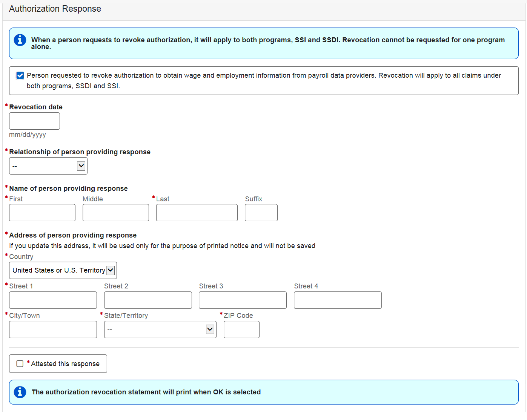
Task: Open the State/Territory dropdown
Action: tap(160, 330)
